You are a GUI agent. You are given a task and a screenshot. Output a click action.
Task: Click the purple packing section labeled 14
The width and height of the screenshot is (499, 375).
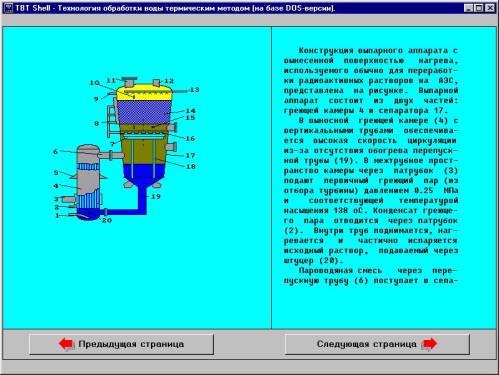[144, 113]
